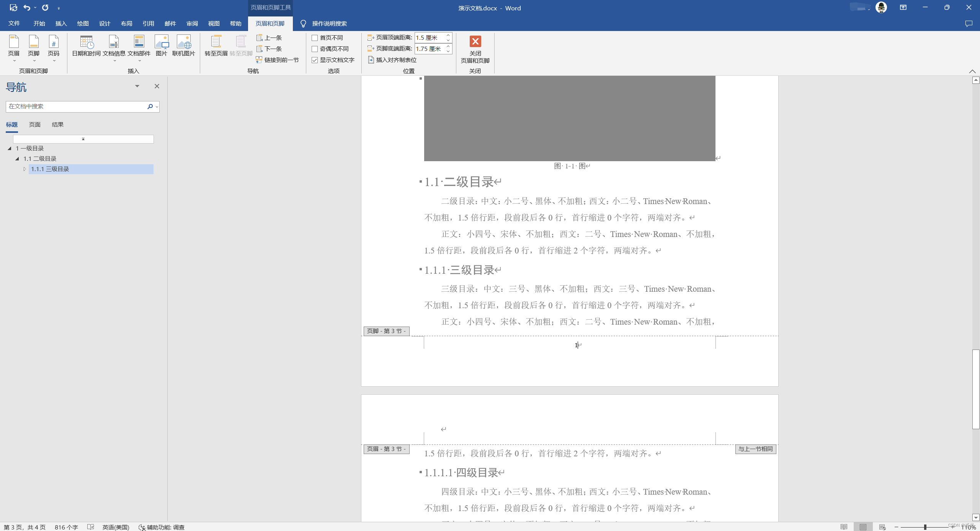Toggle Different Odd & Even Pages (奇偶页不同)
Screen dimensions: 980x531
pos(315,49)
